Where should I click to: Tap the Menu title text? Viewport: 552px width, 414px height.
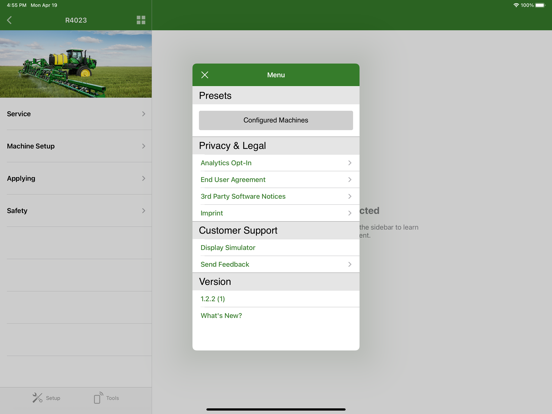coord(276,75)
